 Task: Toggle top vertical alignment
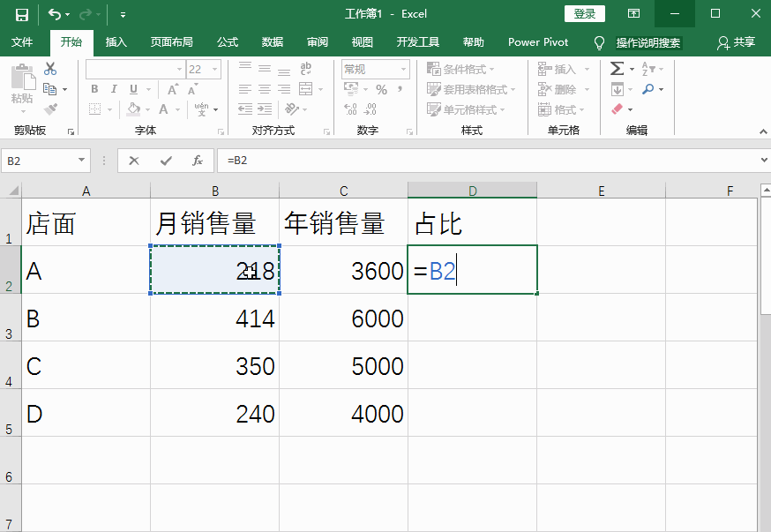pos(245,66)
